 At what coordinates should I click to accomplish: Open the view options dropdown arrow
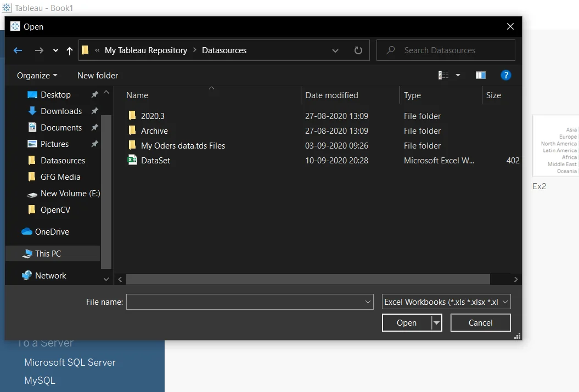(x=458, y=75)
